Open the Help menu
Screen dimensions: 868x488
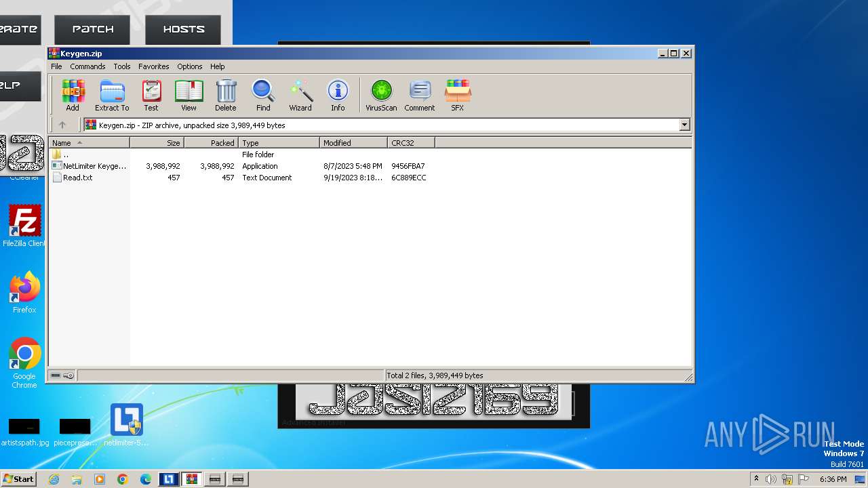tap(217, 66)
